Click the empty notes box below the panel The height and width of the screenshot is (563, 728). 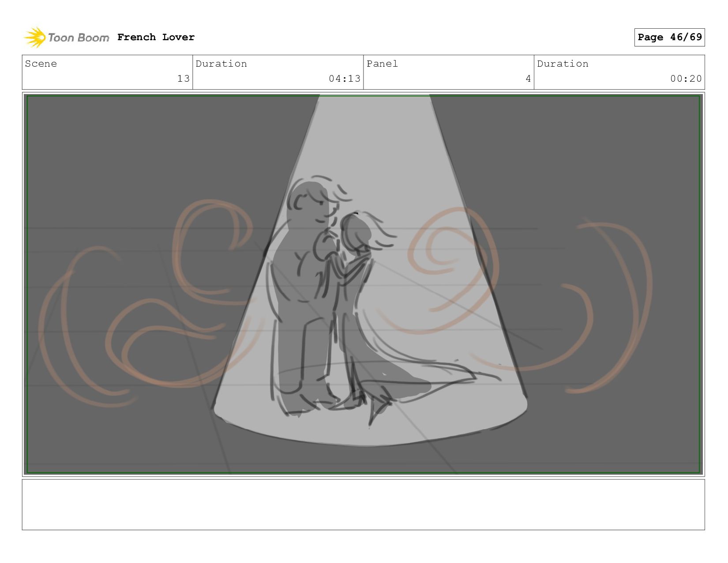tap(364, 505)
